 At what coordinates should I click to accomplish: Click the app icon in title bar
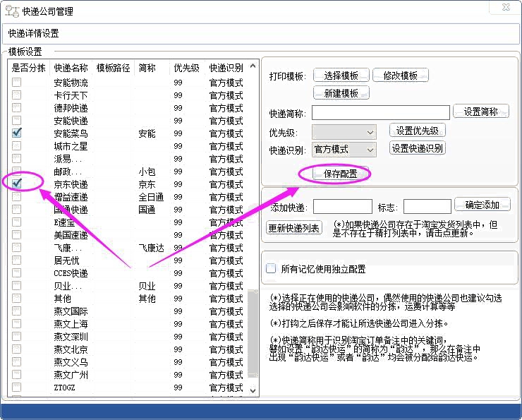(x=12, y=11)
